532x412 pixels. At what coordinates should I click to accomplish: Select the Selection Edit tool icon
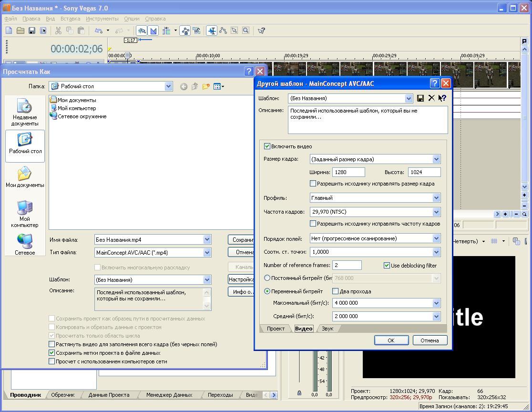coord(235,31)
